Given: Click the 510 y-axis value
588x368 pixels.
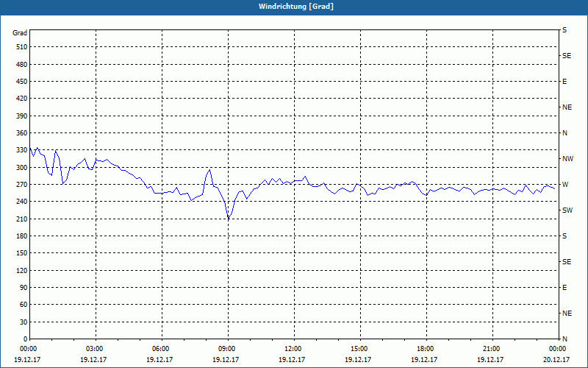Looking at the screenshot, I should coord(22,47).
